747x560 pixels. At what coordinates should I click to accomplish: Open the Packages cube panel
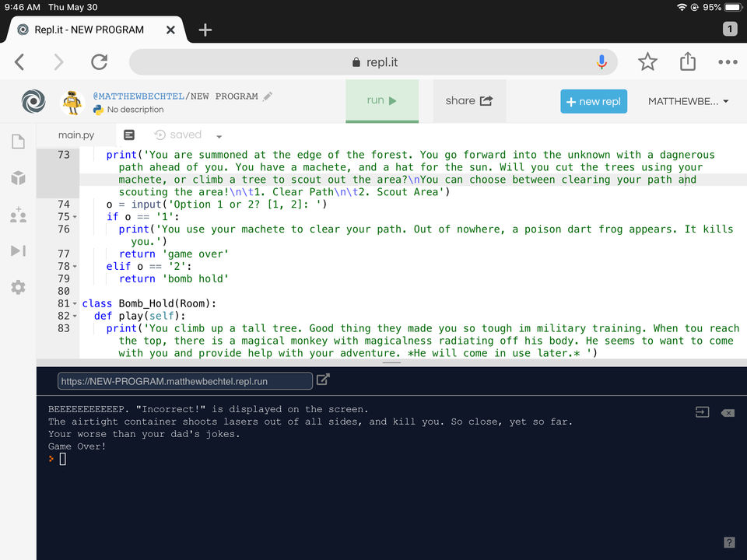coord(18,177)
